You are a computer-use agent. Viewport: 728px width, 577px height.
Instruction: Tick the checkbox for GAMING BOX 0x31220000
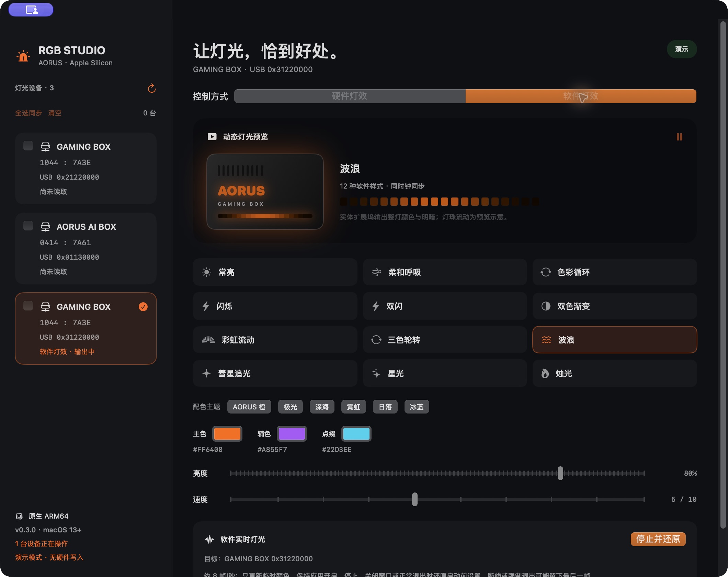pyautogui.click(x=28, y=306)
